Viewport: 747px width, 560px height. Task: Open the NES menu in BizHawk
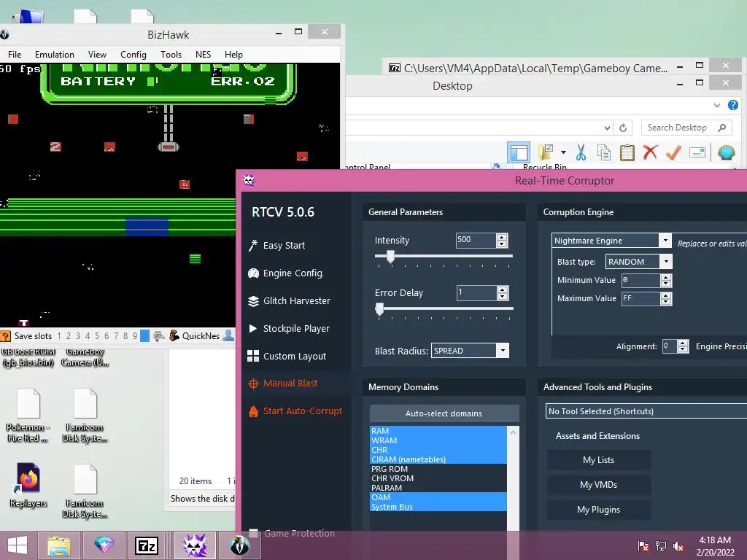203,55
